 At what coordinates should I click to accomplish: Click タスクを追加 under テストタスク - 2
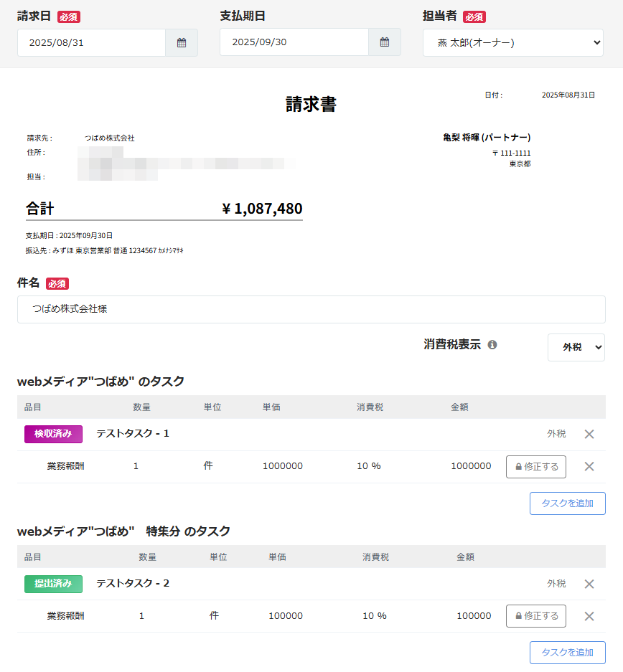point(567,653)
